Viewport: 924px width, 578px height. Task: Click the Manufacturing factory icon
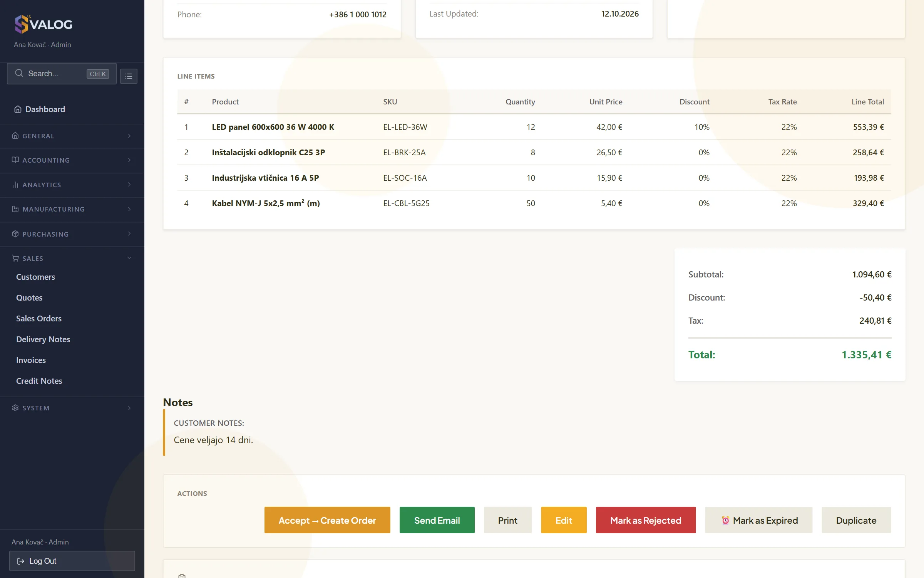click(15, 209)
